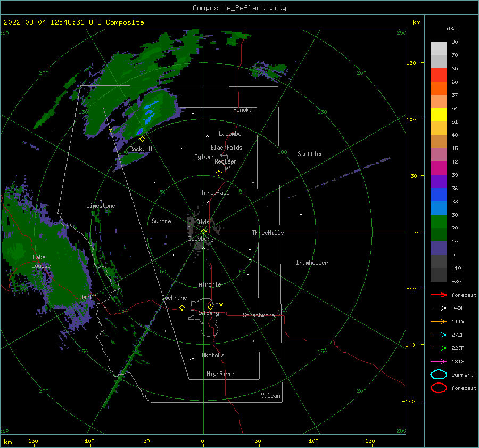
Task: Click the blue high-reflectivity storm cell near RockyMH
Action: click(x=139, y=132)
